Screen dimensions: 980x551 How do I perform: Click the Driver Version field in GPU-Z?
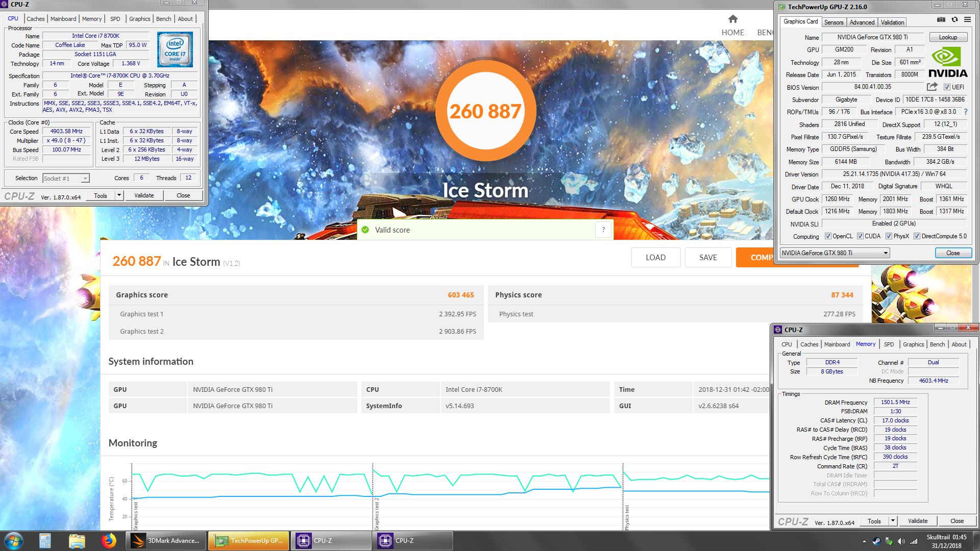[x=894, y=174]
